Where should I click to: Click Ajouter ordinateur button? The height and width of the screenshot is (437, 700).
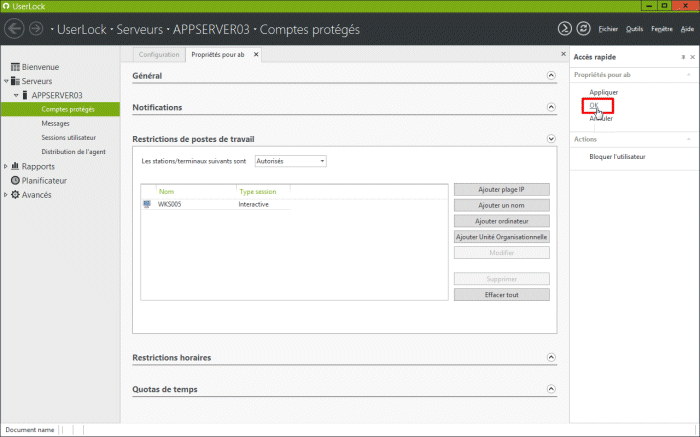point(502,221)
